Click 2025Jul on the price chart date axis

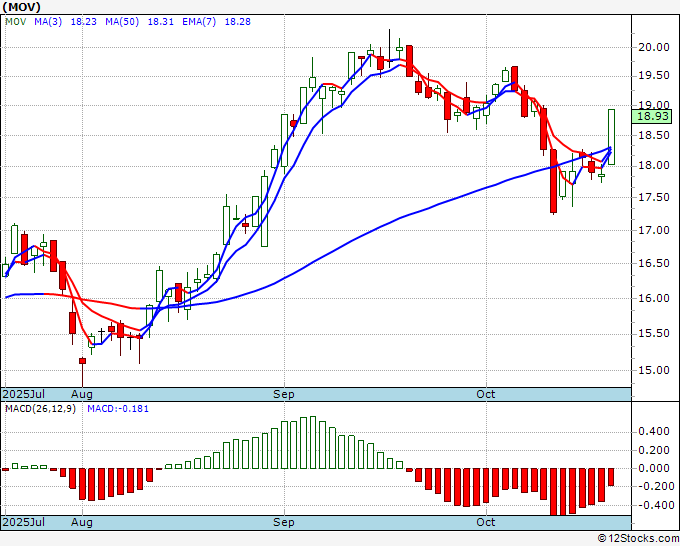[24, 394]
